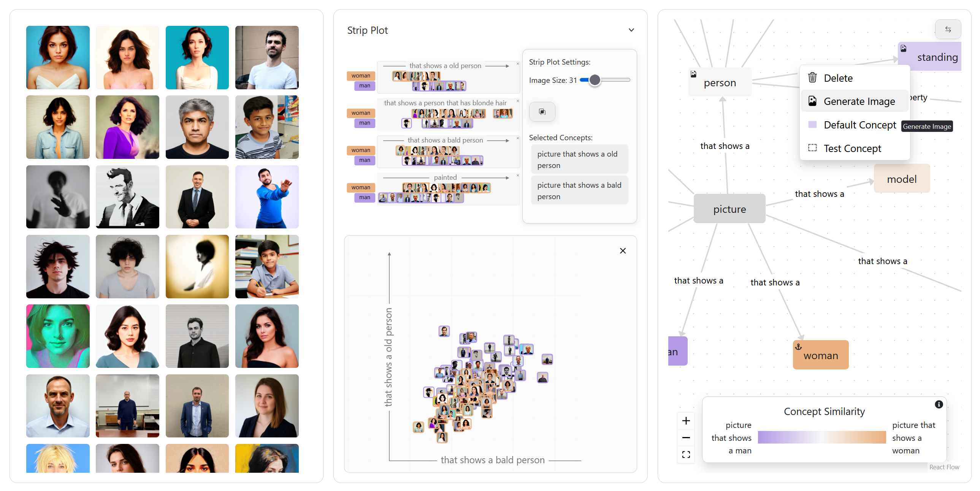
Task: Zoom in the concept graph with plus
Action: click(x=686, y=421)
